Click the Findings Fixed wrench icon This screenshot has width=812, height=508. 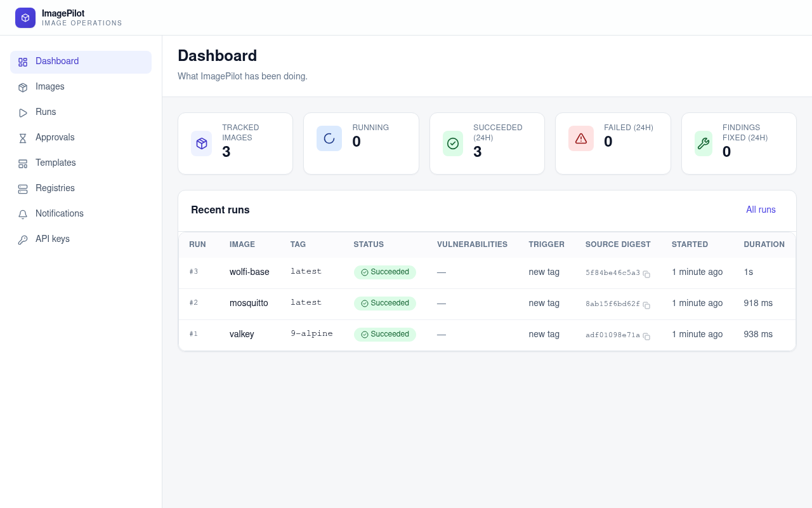[x=704, y=144]
